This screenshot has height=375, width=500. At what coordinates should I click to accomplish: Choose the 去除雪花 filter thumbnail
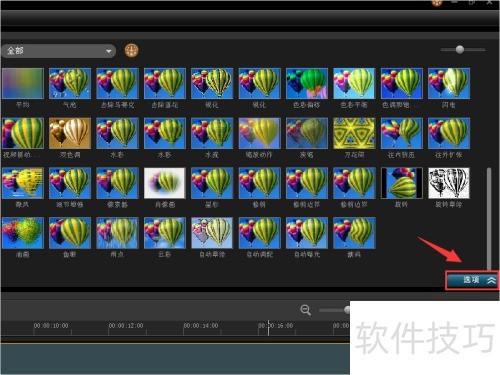pyautogui.click(x=165, y=83)
